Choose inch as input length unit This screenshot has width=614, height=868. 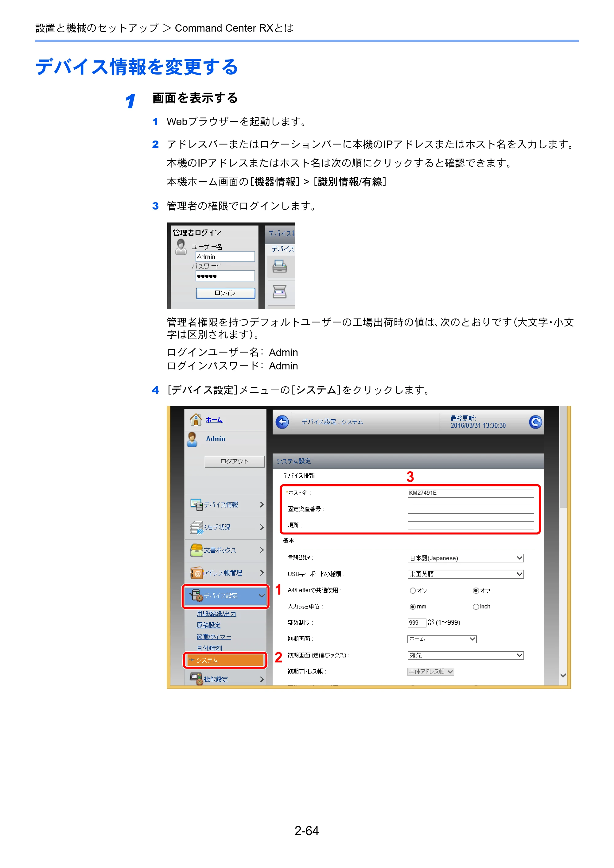tap(476, 607)
